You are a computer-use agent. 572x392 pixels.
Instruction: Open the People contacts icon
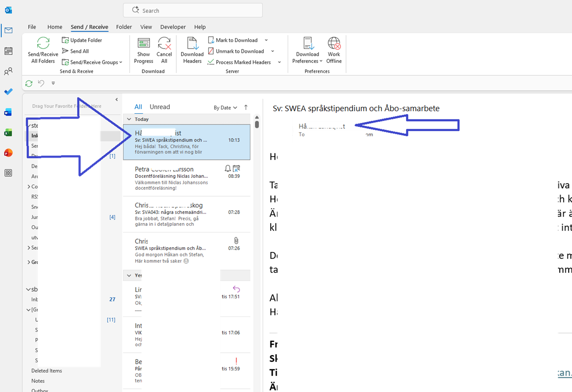pos(8,72)
